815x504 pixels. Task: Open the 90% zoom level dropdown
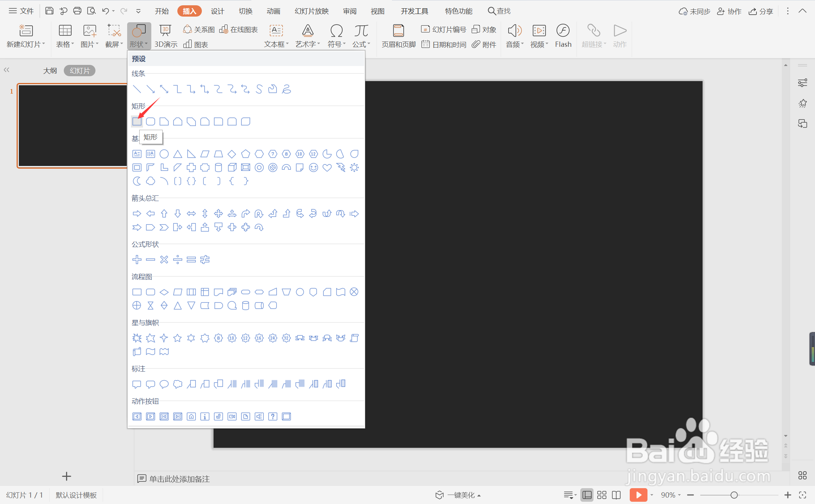click(670, 495)
